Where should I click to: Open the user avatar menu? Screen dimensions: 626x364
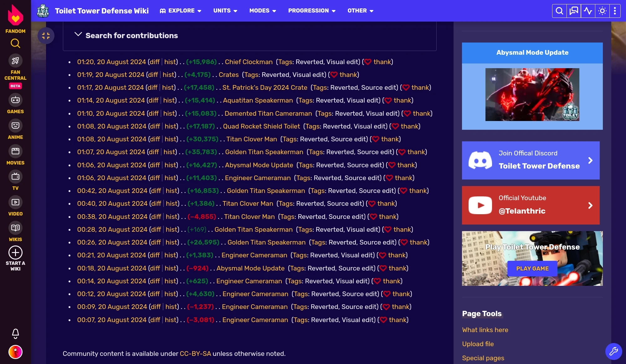click(15, 352)
